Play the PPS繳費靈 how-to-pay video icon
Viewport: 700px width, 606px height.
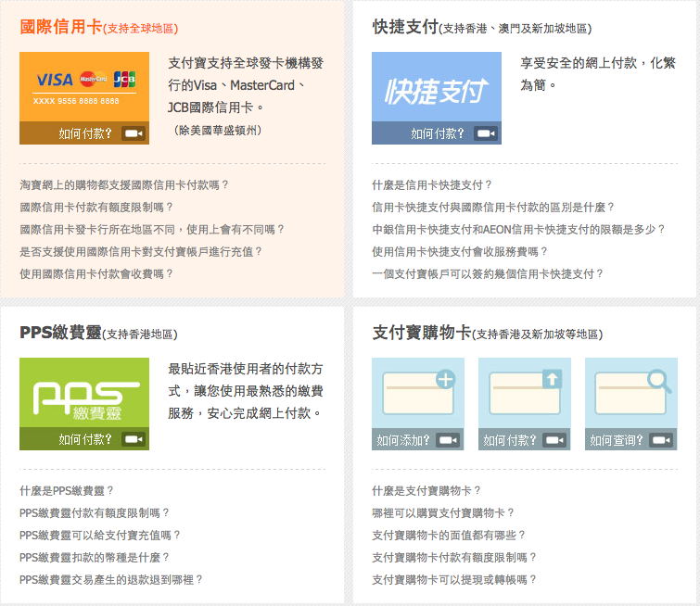point(134,439)
